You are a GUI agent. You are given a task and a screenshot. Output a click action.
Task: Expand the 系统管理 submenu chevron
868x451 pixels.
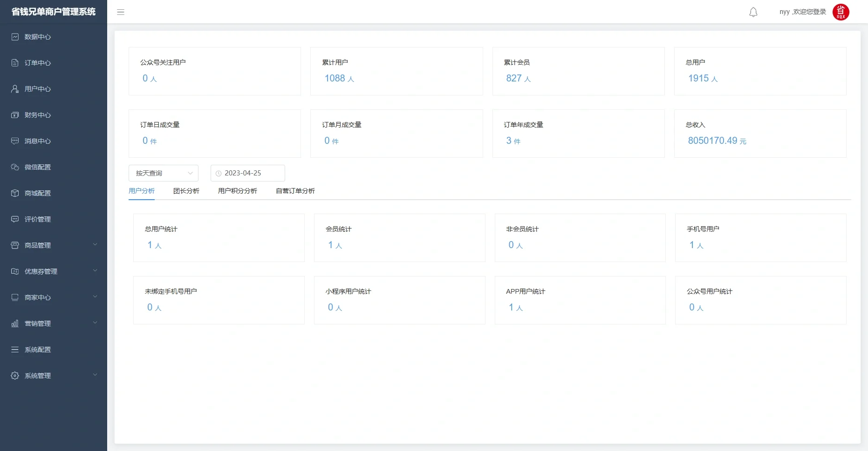[x=95, y=375]
